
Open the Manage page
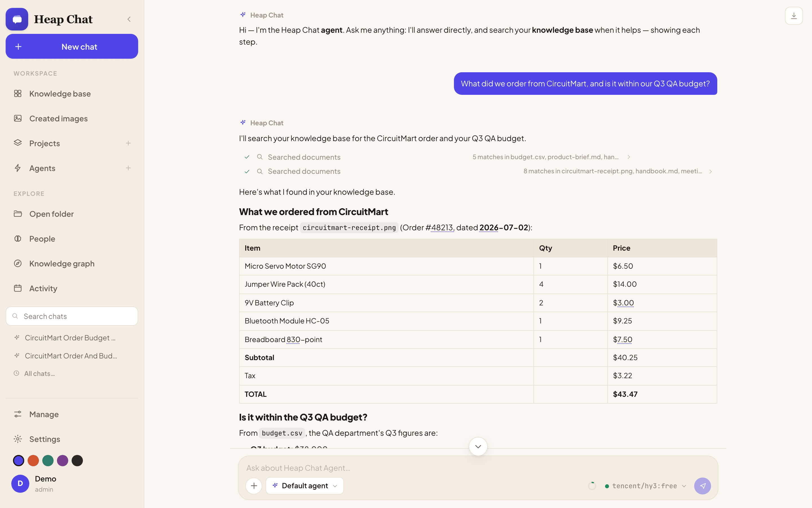pos(72,414)
